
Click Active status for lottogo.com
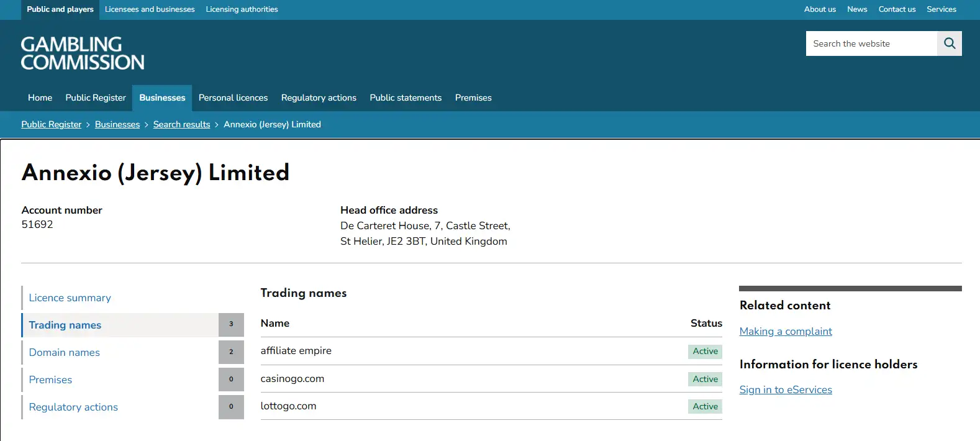[x=705, y=406]
